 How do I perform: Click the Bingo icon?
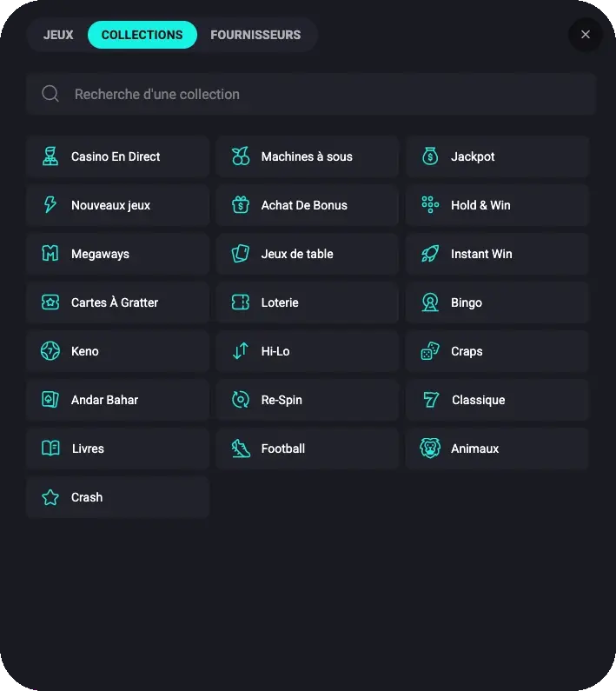tap(430, 302)
